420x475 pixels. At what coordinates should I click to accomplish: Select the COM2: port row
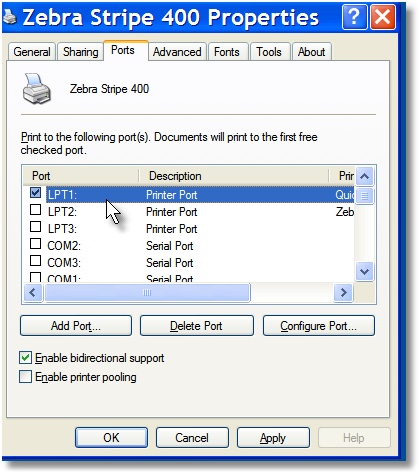(188, 246)
